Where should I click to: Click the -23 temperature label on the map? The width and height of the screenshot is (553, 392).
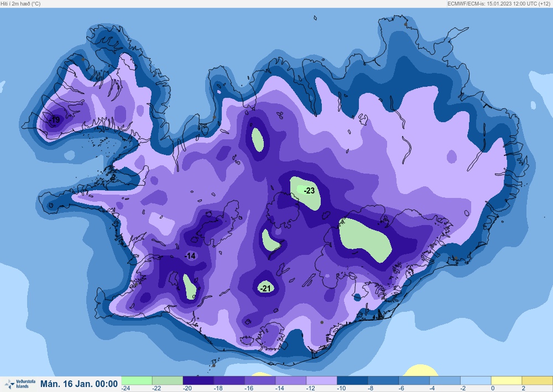click(x=309, y=191)
